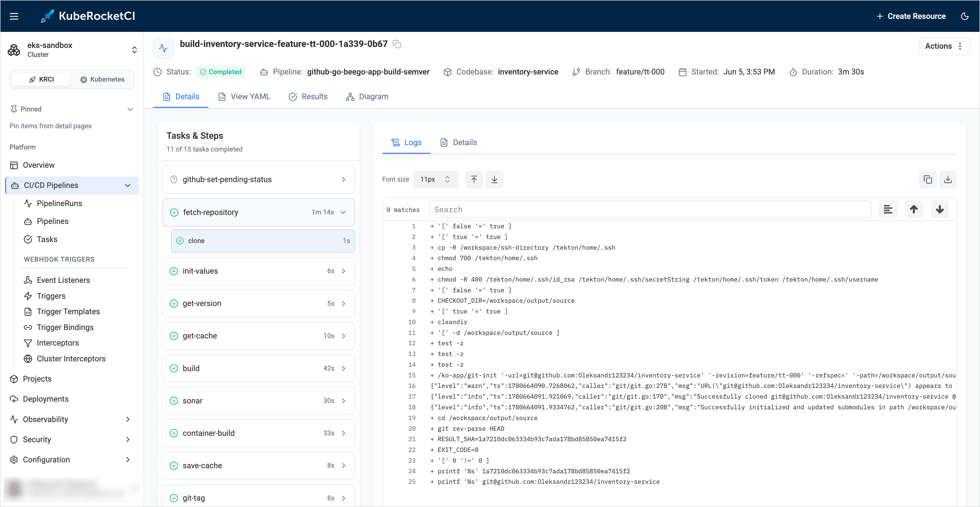Jump to top of logs
This screenshot has height=507, width=980.
[474, 179]
